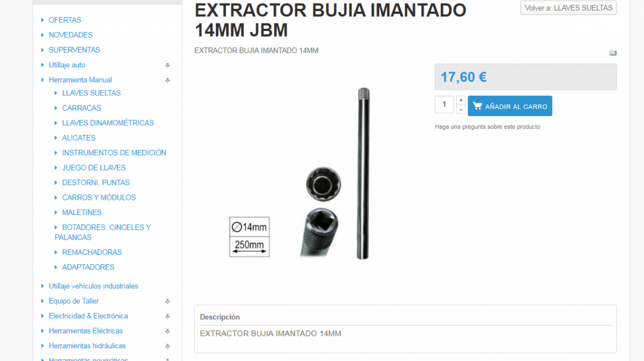Open Haga una pregunta sobre este producto
This screenshot has width=644, height=361.
[488, 127]
